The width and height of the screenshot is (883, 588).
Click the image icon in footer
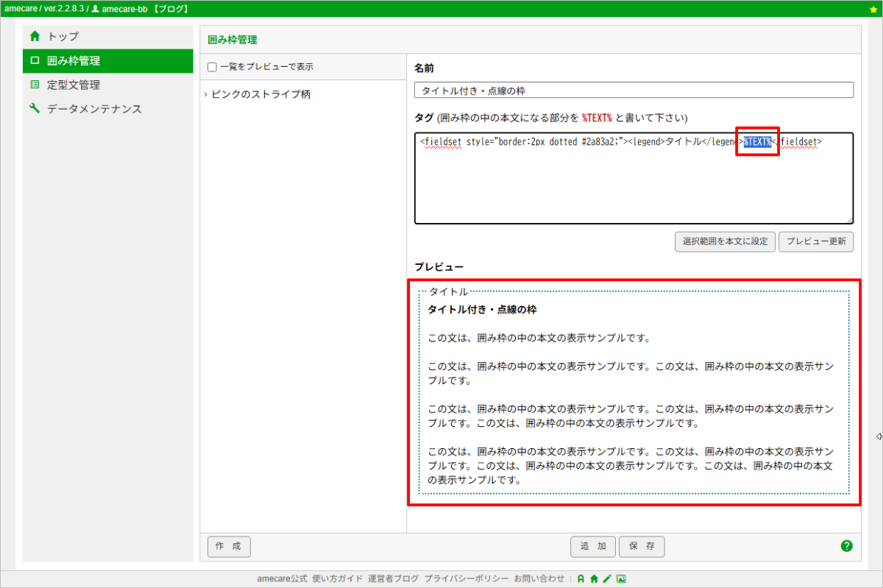pyautogui.click(x=621, y=579)
